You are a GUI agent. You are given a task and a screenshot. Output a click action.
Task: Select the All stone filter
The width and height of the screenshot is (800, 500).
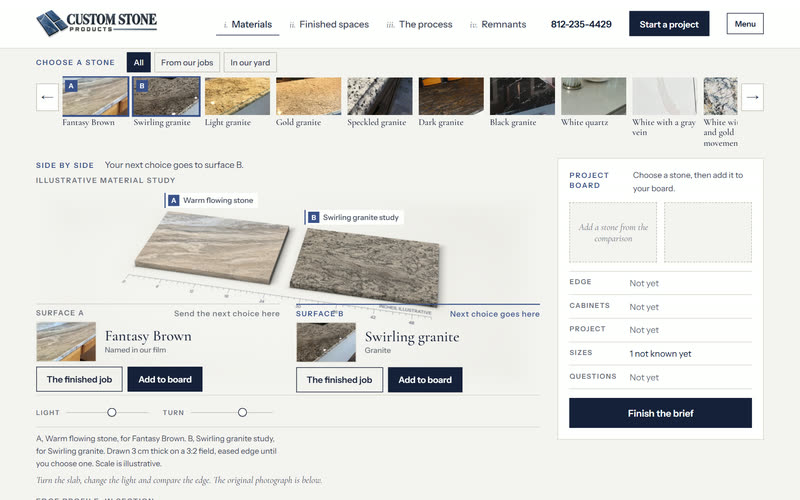(x=138, y=63)
